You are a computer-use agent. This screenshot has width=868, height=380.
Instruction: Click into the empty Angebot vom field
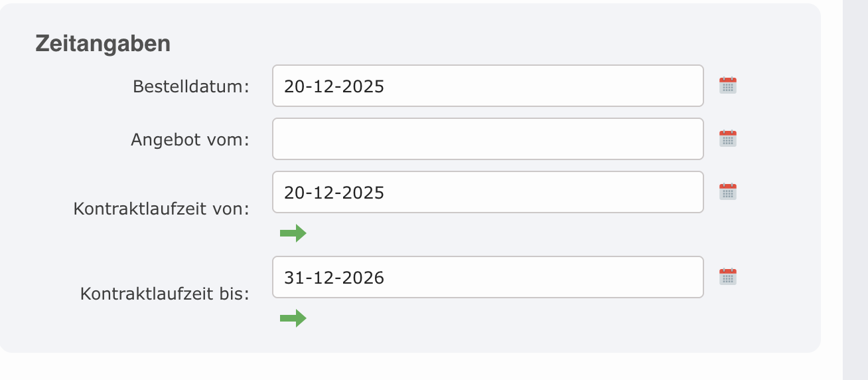[x=488, y=139]
